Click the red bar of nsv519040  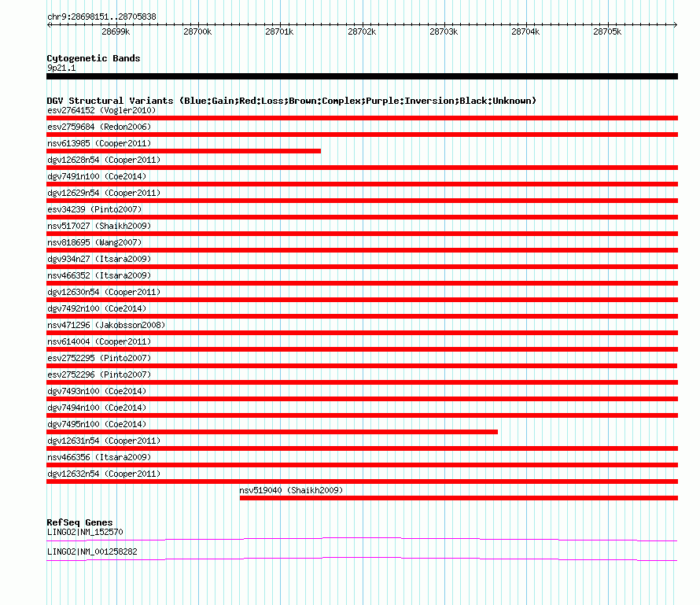[459, 498]
